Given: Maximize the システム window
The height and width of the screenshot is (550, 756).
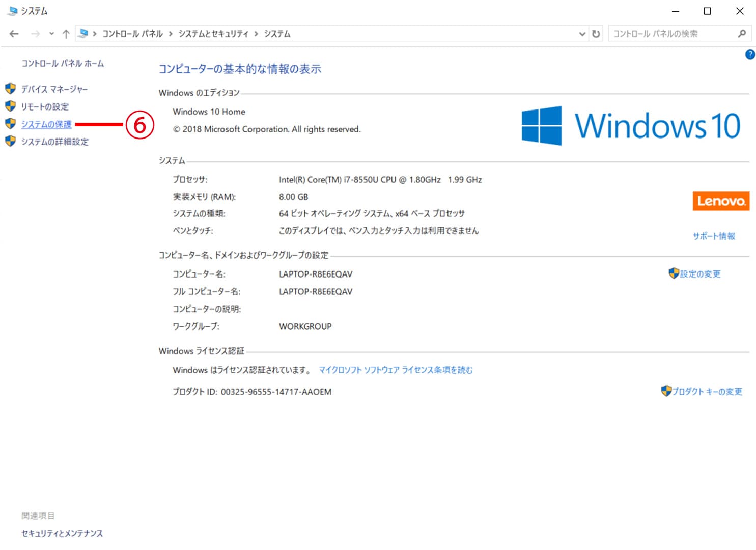Looking at the screenshot, I should click(707, 11).
